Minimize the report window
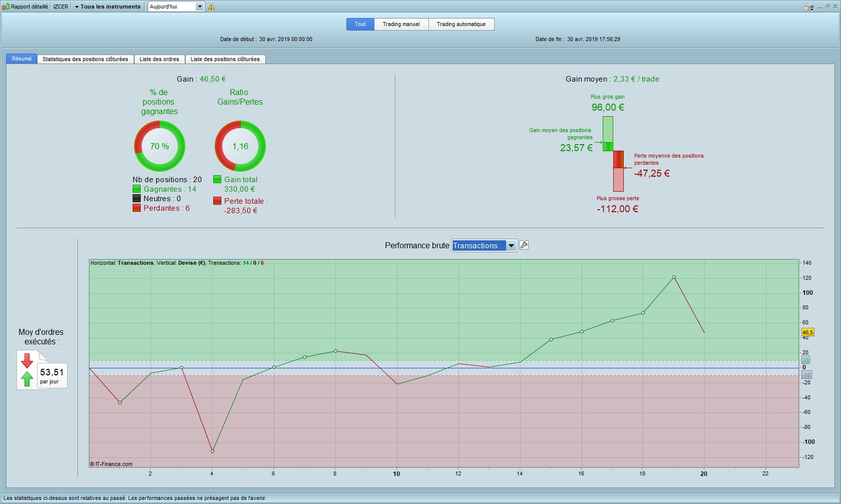This screenshot has height=504, width=841. 819,7
